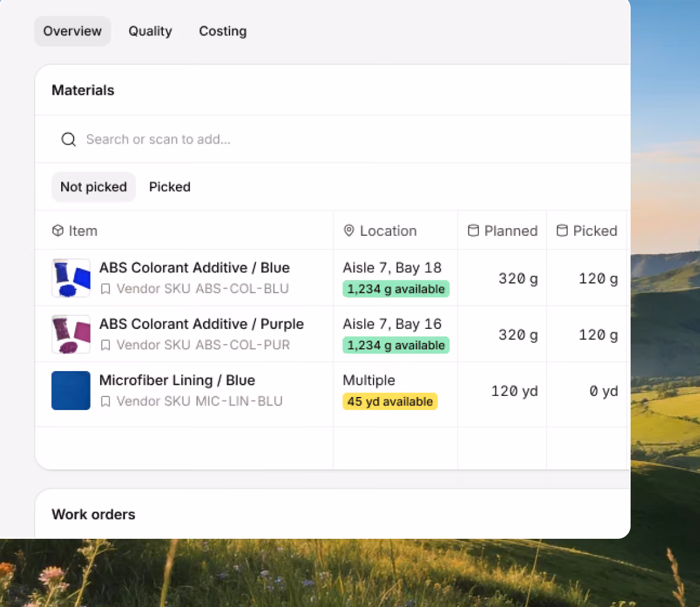This screenshot has height=607, width=700.
Task: Click the yellow 45 yd available badge
Action: tap(390, 402)
